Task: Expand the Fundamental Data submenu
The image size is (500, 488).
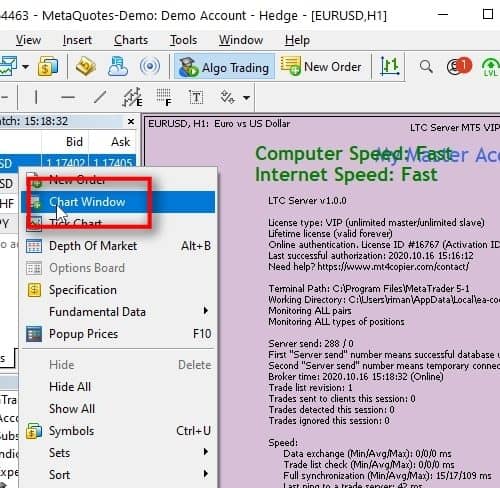Action: pyautogui.click(x=118, y=312)
